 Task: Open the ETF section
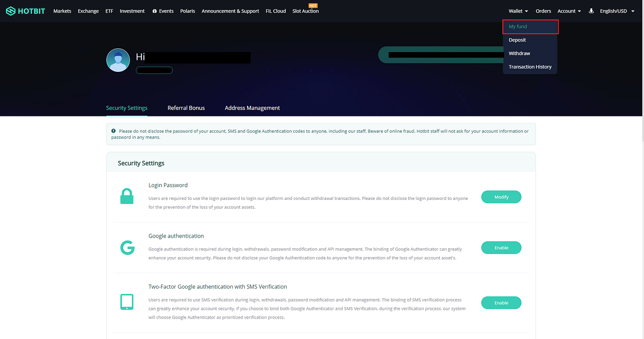(109, 11)
